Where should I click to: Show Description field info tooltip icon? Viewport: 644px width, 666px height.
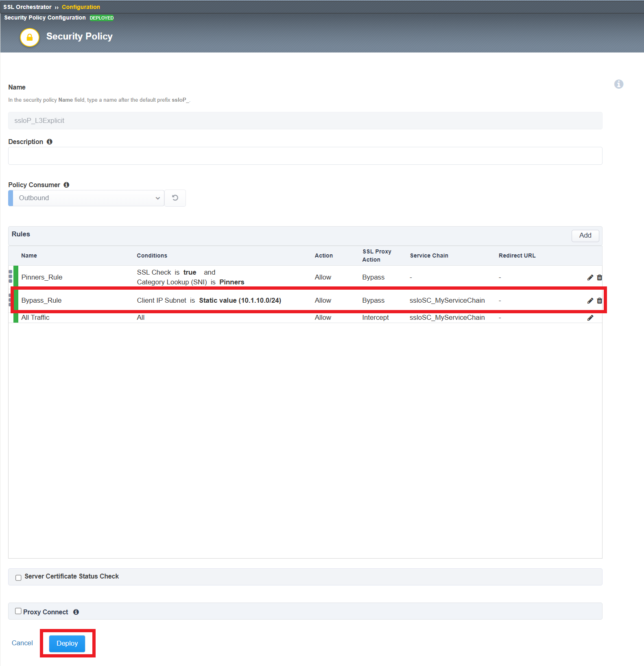pyautogui.click(x=50, y=142)
